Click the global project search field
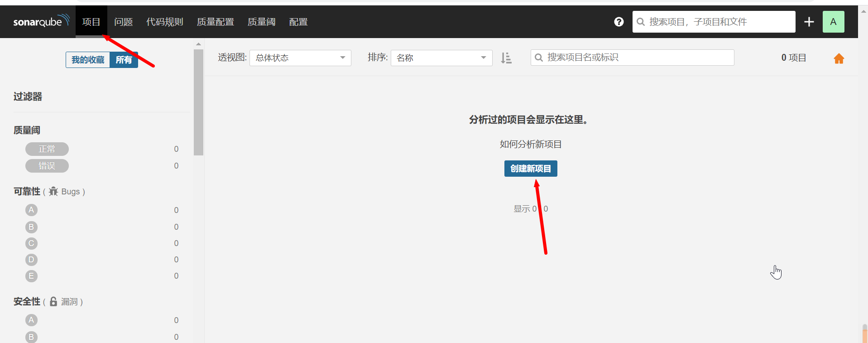Image resolution: width=868 pixels, height=343 pixels. coord(714,22)
